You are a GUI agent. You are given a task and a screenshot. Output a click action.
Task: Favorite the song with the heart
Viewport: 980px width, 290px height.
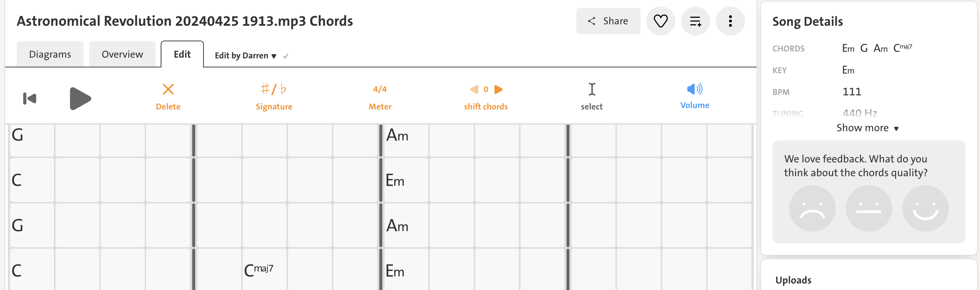(660, 21)
